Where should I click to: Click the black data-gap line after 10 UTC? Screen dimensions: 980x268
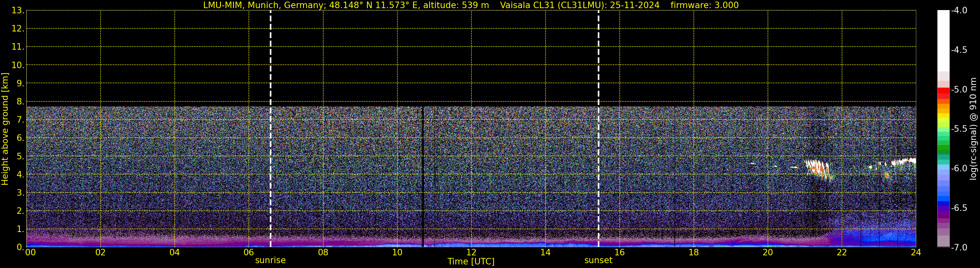(x=423, y=177)
